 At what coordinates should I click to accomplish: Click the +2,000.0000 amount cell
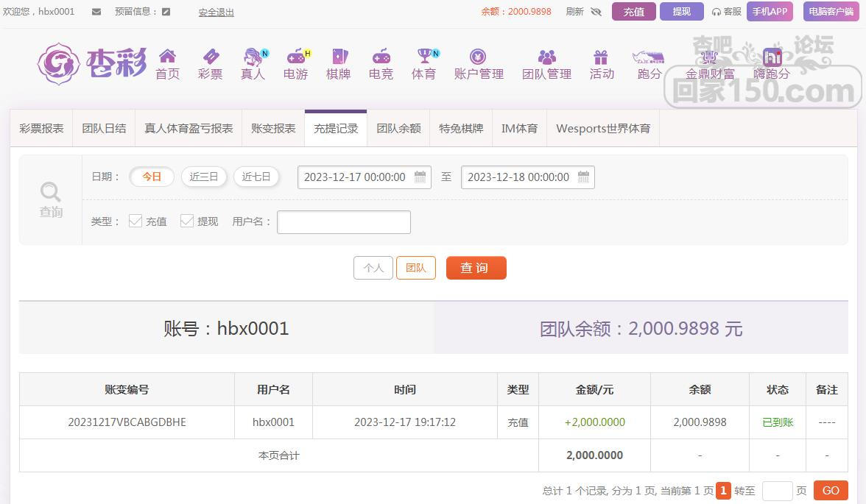595,422
